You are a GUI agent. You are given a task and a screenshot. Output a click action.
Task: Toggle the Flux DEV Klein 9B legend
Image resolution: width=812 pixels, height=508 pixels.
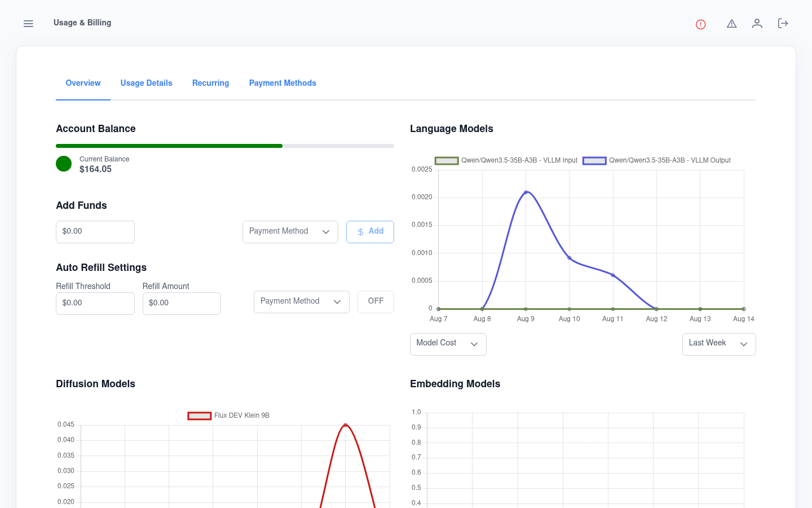point(228,415)
